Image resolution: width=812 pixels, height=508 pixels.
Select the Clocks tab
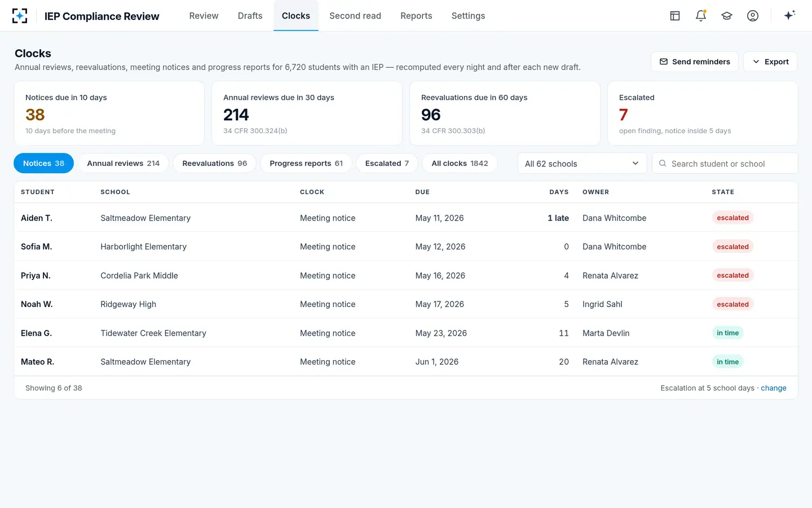[x=296, y=16]
